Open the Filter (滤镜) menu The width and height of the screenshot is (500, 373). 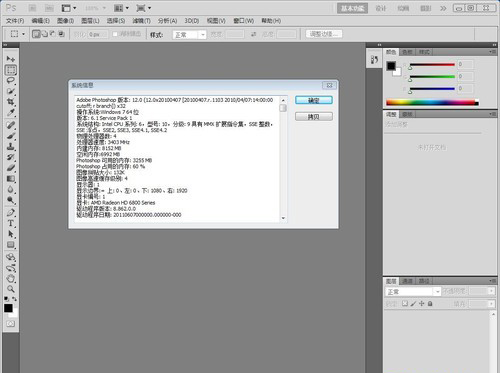[x=141, y=21]
